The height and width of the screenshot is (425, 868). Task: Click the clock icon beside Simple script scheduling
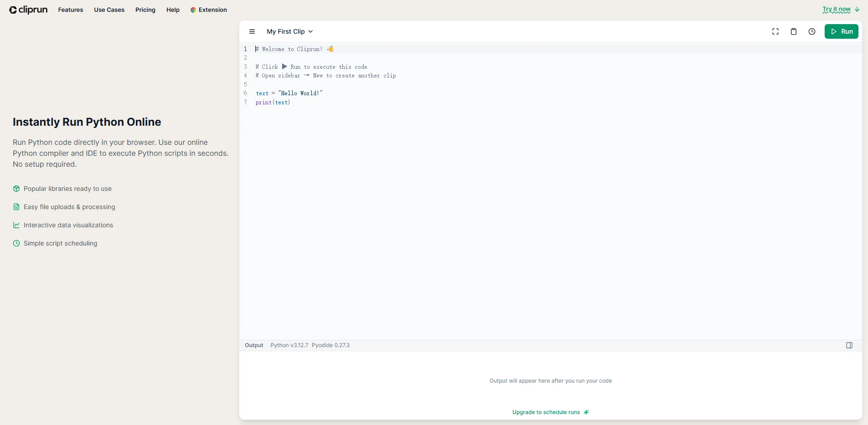point(16,243)
